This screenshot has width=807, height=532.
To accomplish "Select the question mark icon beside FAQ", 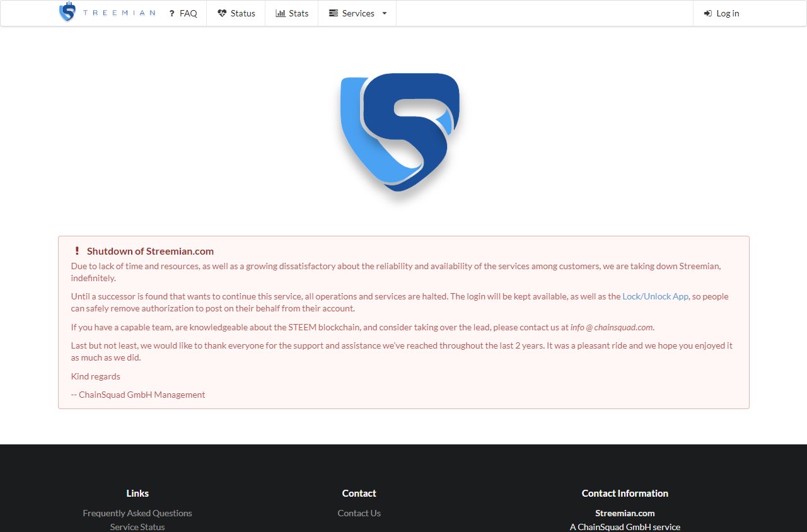I will tap(171, 13).
